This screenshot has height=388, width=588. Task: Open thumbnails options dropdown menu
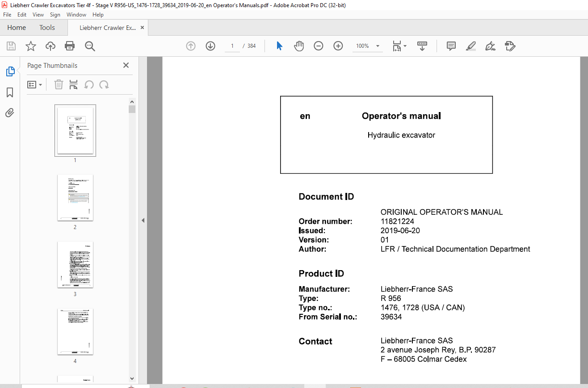click(x=35, y=84)
